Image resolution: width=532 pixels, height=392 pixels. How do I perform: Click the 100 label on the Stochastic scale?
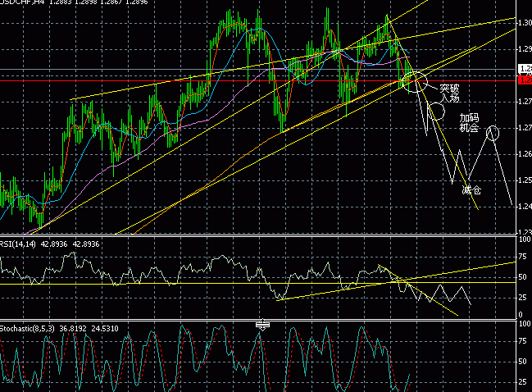[x=525, y=323]
